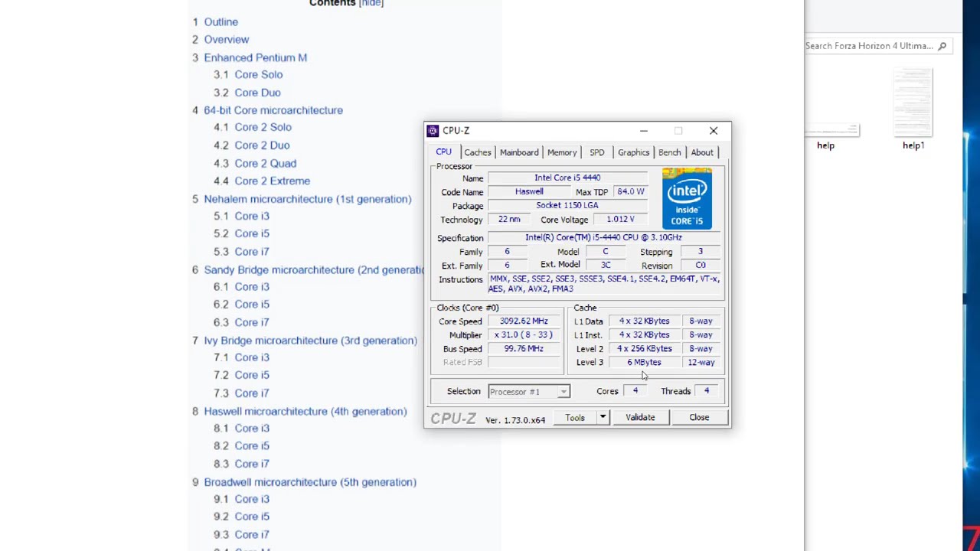The image size is (980, 551).
Task: Jump to Core 2 Extreme section
Action: pos(272,181)
